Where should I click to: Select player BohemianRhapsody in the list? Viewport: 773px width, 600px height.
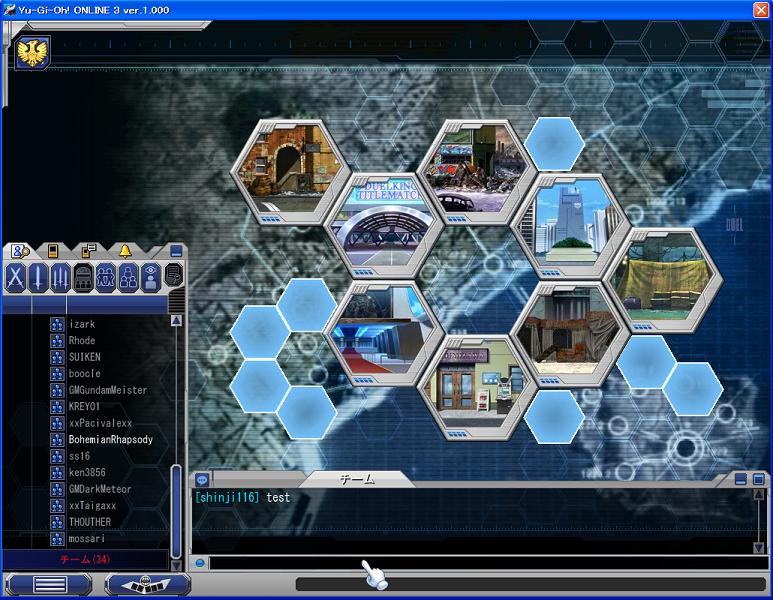coord(110,439)
